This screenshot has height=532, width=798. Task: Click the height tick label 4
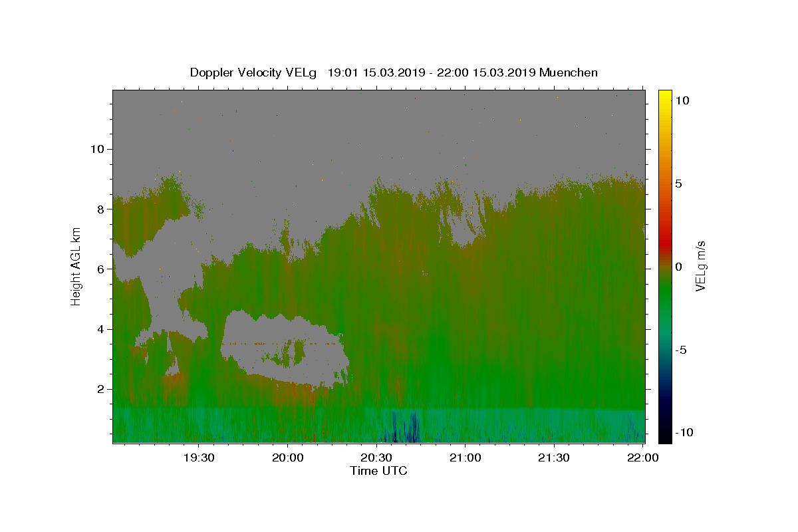(x=99, y=329)
